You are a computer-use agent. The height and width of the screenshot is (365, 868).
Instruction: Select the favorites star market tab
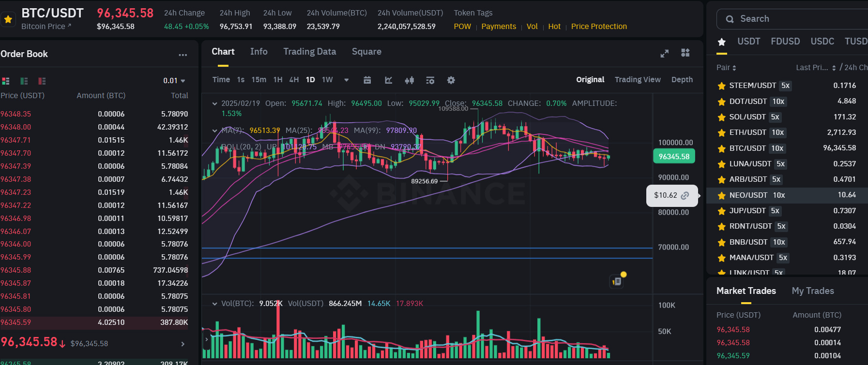click(722, 42)
